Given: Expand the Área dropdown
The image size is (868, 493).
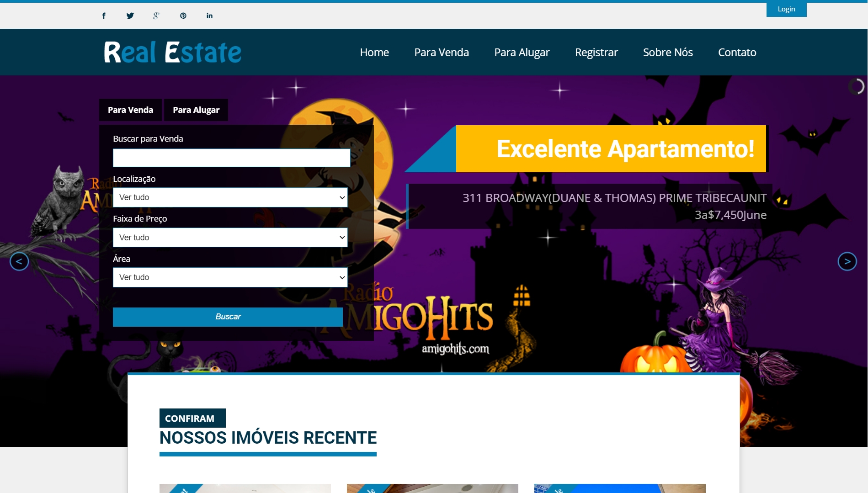Looking at the screenshot, I should point(230,277).
